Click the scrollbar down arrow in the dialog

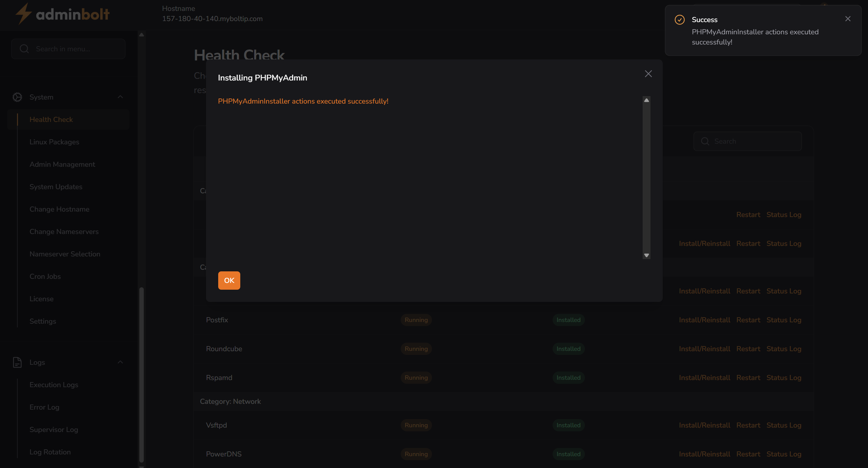[646, 255]
